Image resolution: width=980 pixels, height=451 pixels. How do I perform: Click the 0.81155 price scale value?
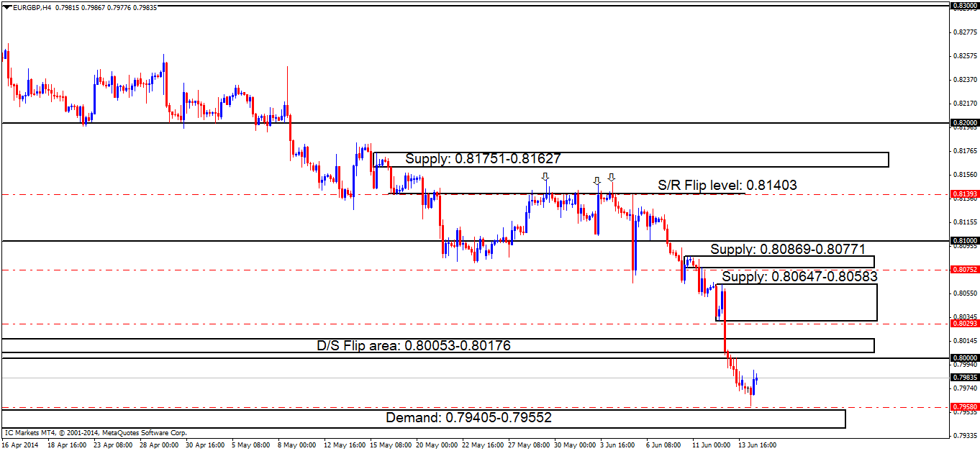click(964, 222)
